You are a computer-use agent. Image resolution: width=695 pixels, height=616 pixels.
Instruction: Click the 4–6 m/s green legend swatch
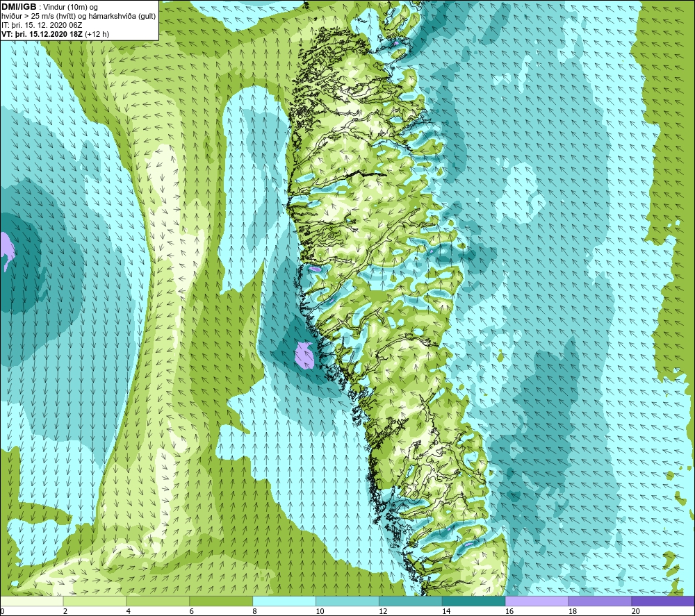(158, 601)
